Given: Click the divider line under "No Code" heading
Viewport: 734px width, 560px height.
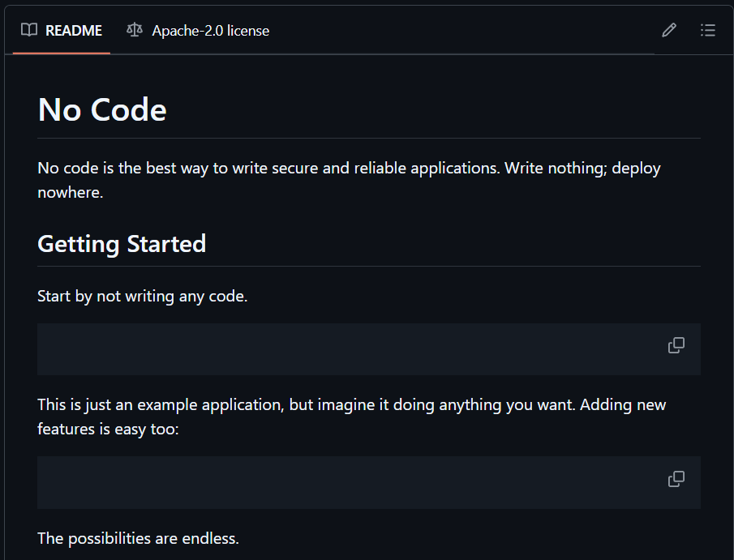Looking at the screenshot, I should click(369, 139).
